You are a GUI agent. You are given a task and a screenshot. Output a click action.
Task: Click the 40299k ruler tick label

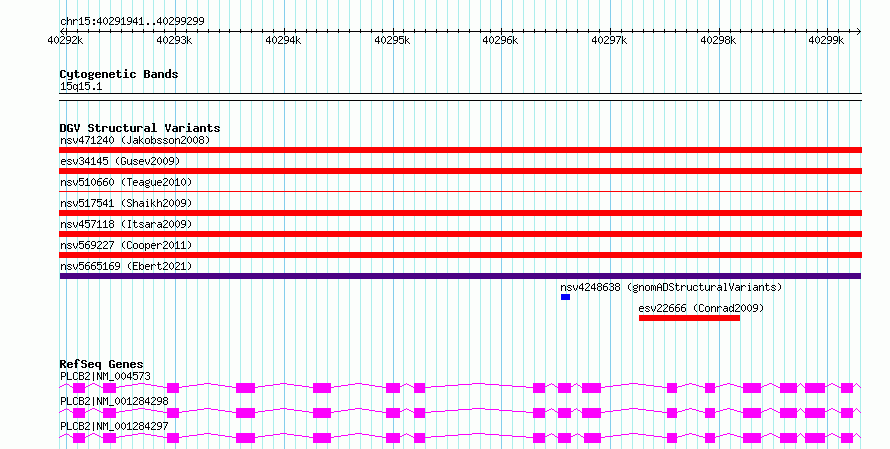pyautogui.click(x=826, y=41)
